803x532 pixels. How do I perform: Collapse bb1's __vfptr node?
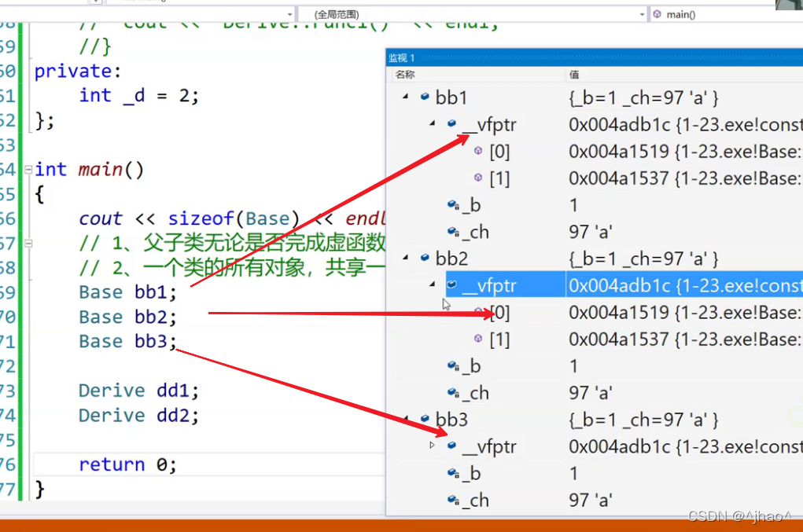433,123
